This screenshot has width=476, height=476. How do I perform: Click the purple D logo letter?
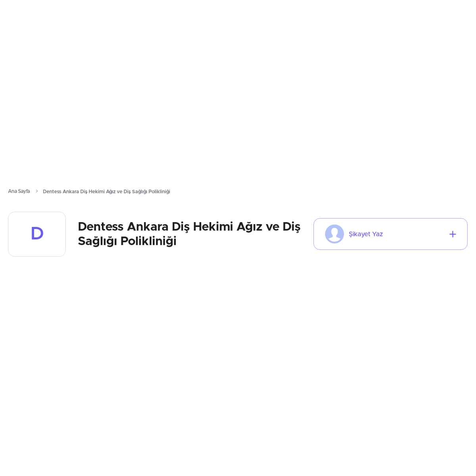pyautogui.click(x=37, y=234)
